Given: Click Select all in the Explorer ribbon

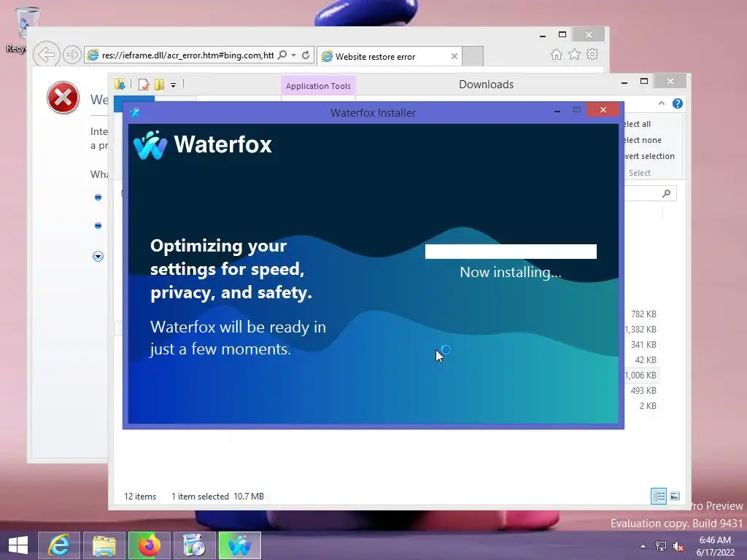Looking at the screenshot, I should [x=638, y=124].
